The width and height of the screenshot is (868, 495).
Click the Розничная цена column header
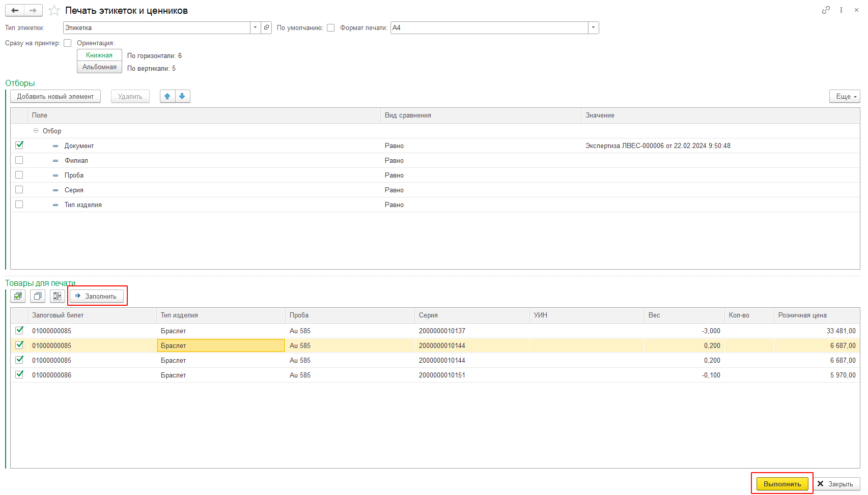(x=817, y=315)
